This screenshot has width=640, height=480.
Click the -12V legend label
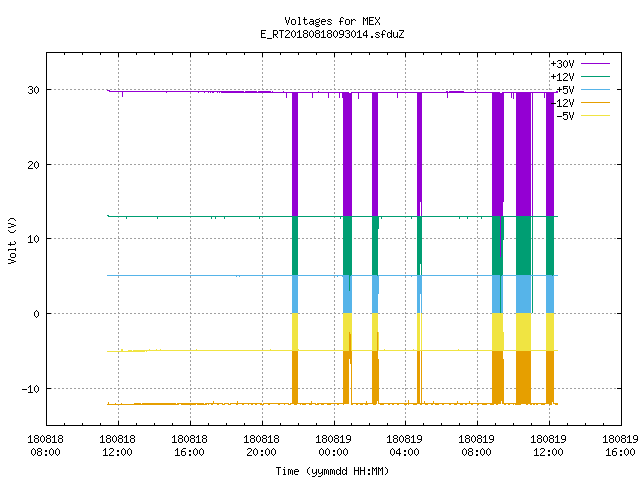[x=563, y=103]
